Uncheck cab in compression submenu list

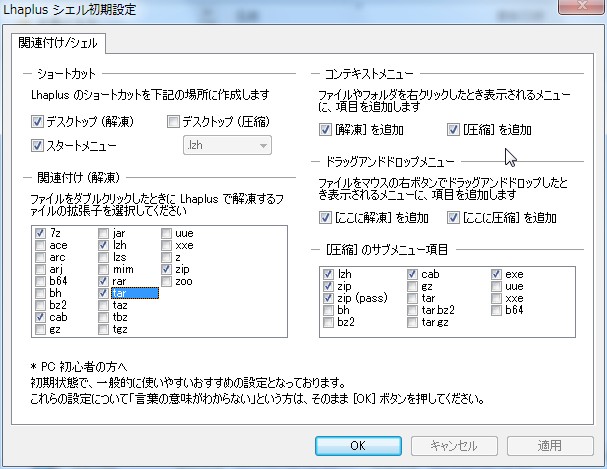[412, 274]
